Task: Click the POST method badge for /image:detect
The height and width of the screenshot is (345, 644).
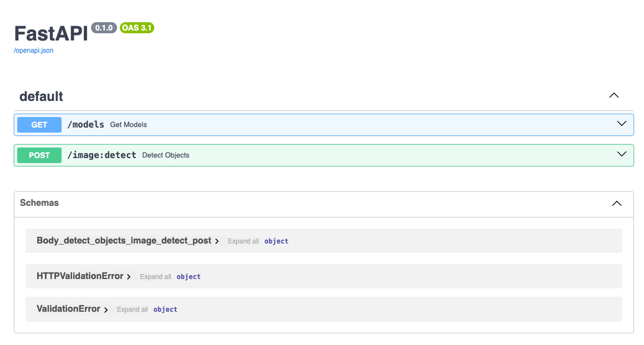Action: coord(39,155)
